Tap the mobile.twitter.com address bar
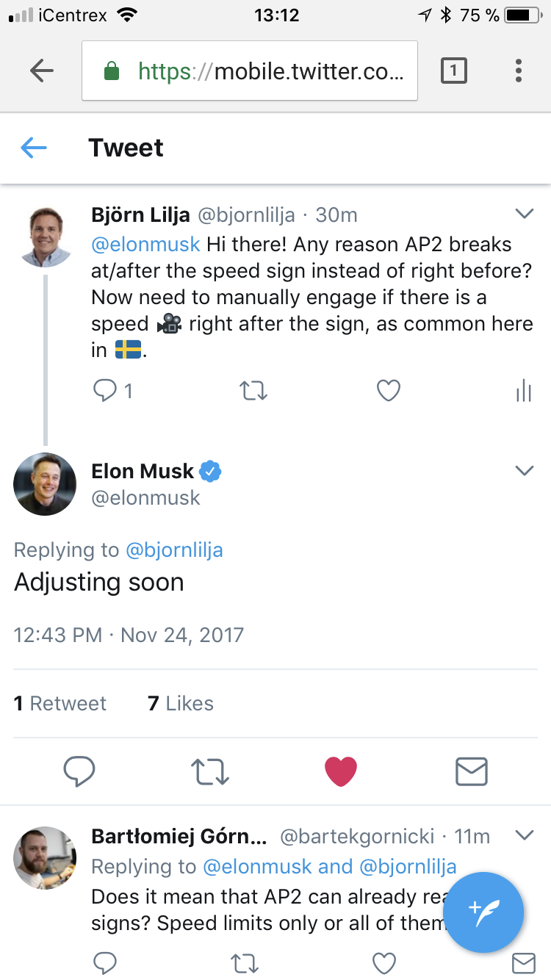The height and width of the screenshot is (980, 551). point(250,71)
